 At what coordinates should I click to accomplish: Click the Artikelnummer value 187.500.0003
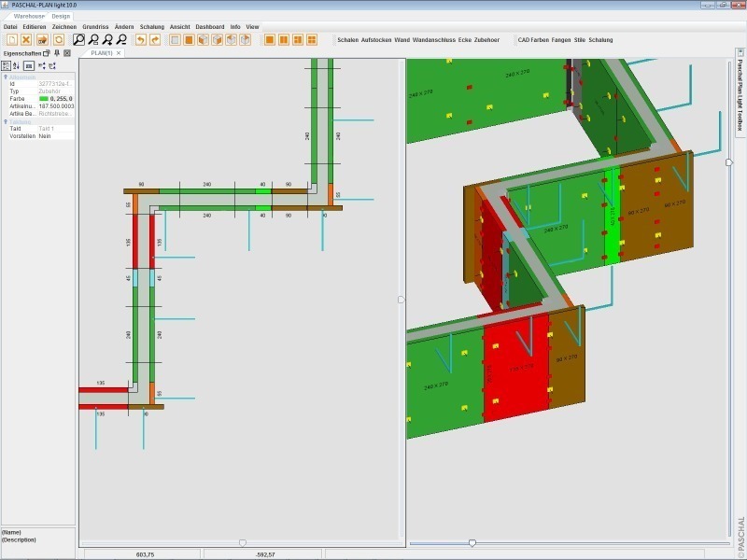pos(56,106)
